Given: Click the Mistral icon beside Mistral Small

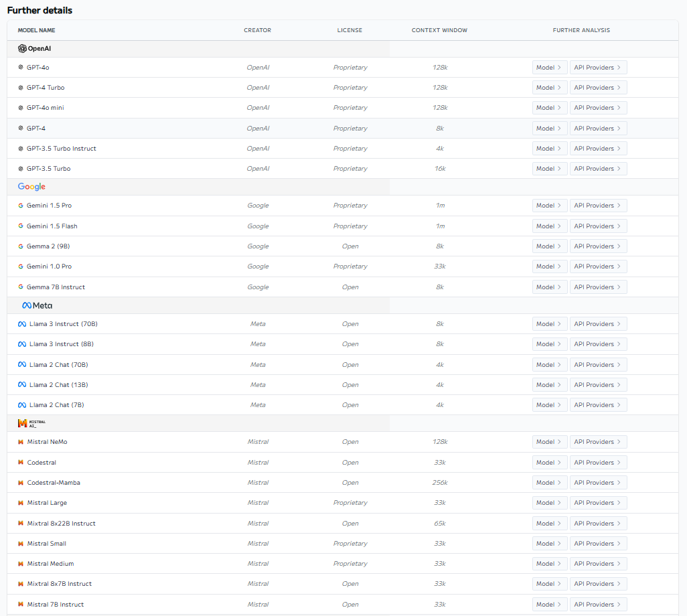Looking at the screenshot, I should pyautogui.click(x=21, y=543).
